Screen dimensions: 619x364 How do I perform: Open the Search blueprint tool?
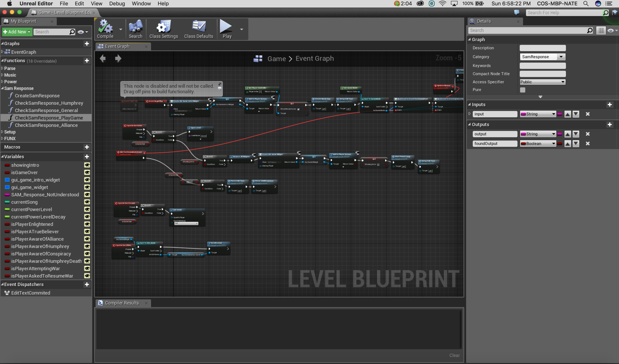coord(135,29)
